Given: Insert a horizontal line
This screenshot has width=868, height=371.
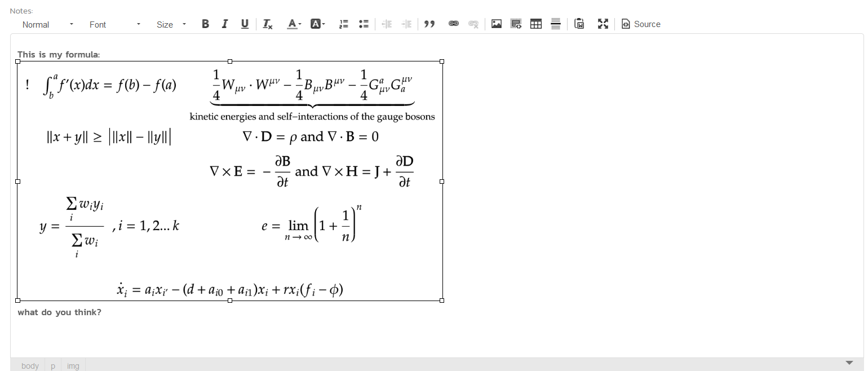Looking at the screenshot, I should (556, 24).
